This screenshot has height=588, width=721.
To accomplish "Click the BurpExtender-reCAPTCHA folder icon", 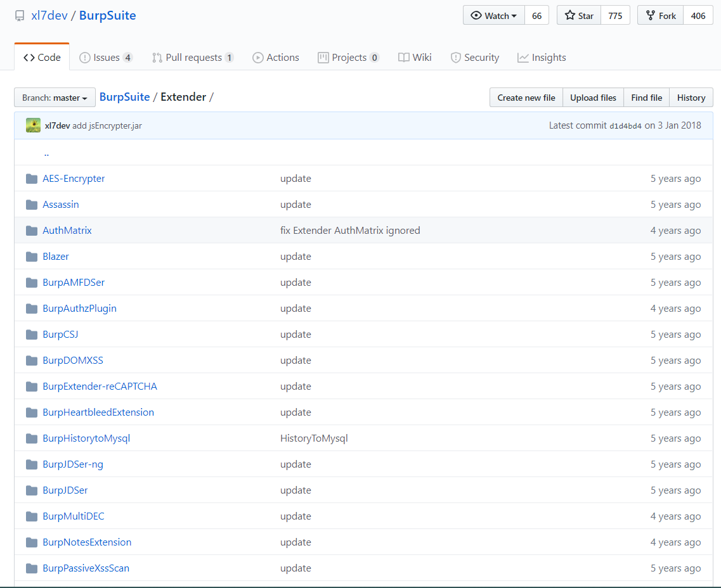I will (32, 387).
